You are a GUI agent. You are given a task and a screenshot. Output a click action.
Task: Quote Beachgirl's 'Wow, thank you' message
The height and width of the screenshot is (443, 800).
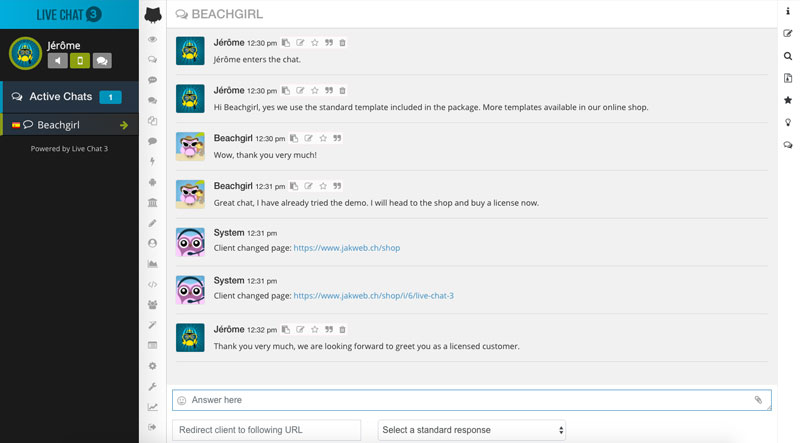coord(337,139)
